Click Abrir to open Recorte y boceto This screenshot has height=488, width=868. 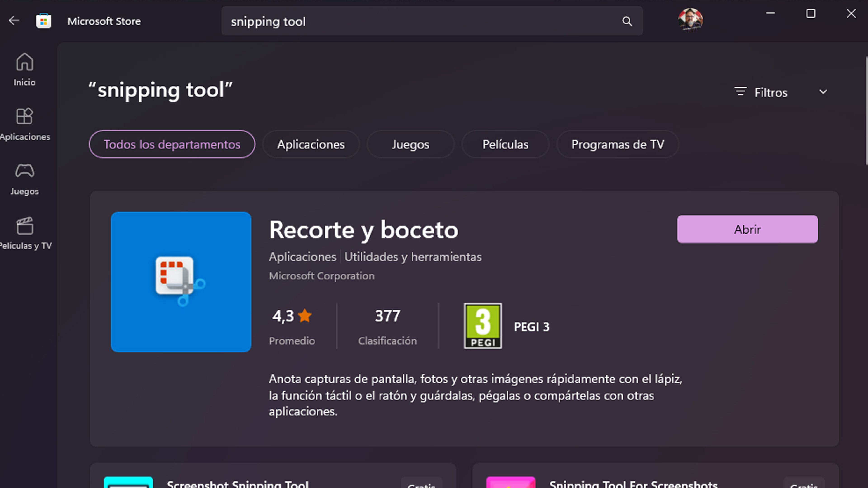click(747, 229)
